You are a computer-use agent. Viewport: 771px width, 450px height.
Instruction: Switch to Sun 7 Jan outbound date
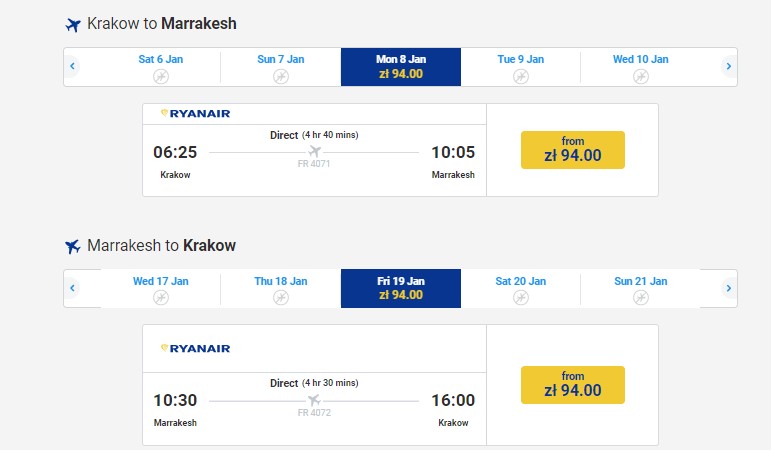tap(280, 66)
